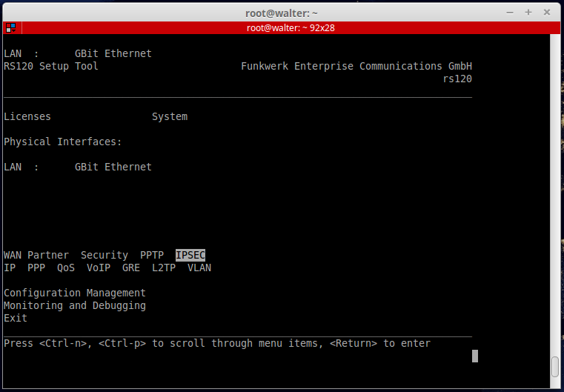
Task: Click the terminal's vertical scrollbar handle
Action: 555,367
